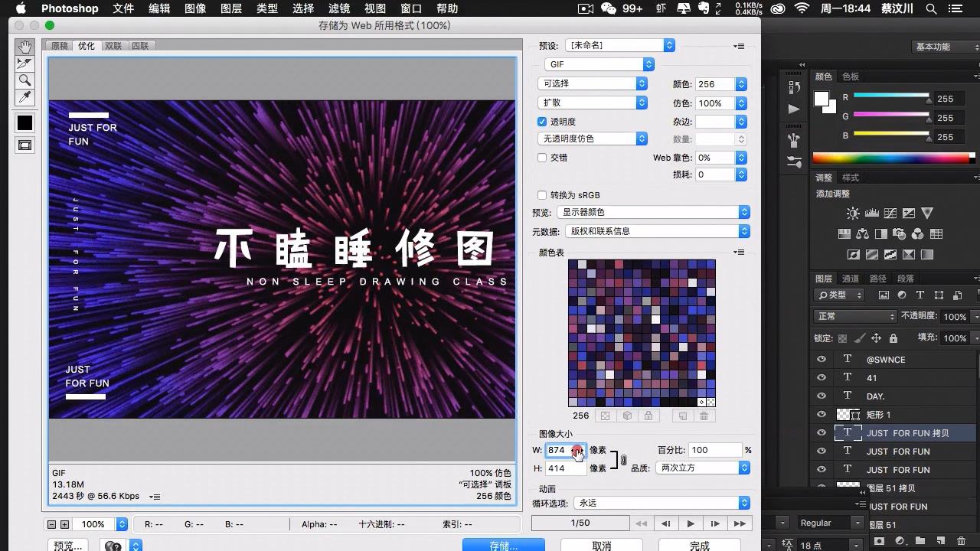The height and width of the screenshot is (551, 980).
Task: Add new color to color table
Action: (682, 416)
